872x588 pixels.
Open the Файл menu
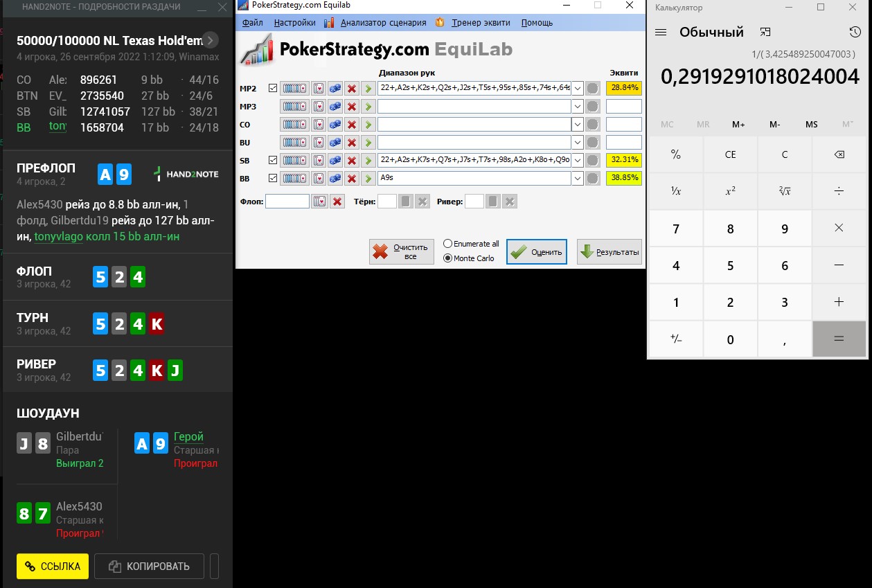coord(253,22)
